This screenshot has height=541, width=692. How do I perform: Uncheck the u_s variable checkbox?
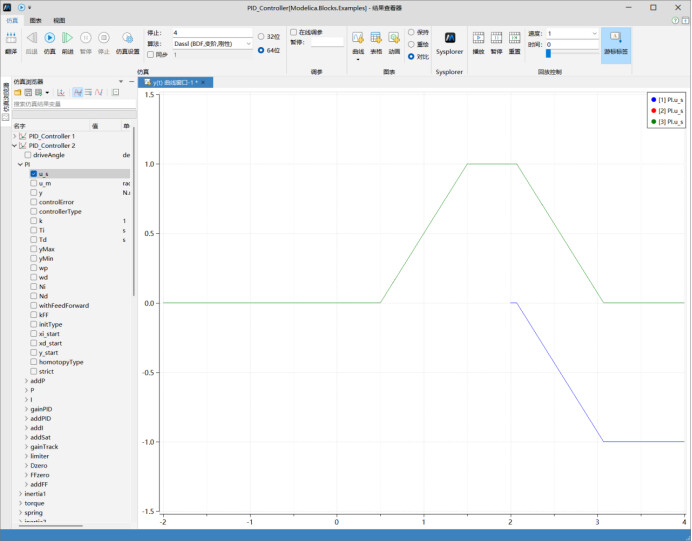(x=34, y=174)
